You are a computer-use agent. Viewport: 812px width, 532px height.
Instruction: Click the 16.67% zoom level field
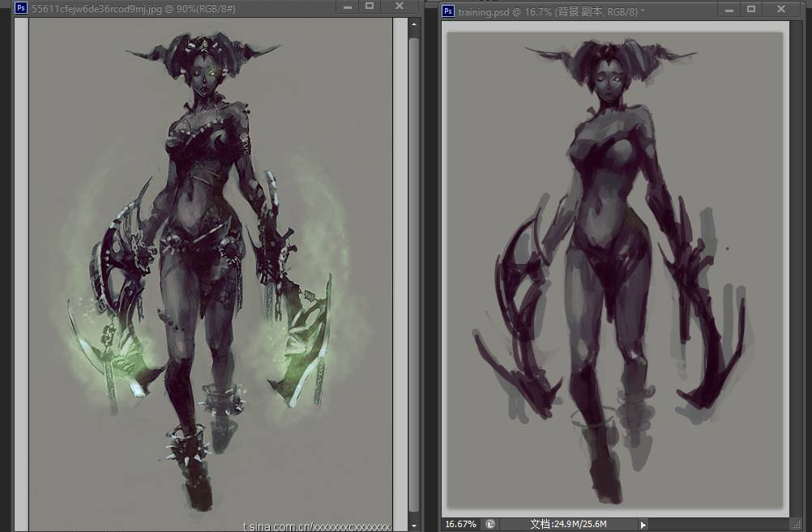460,524
